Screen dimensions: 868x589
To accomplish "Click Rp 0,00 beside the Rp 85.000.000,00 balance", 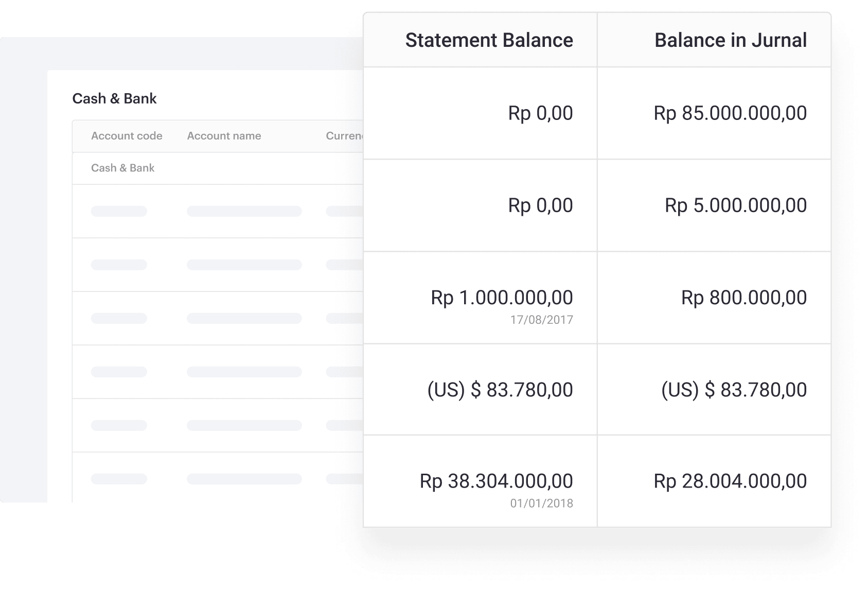I will (x=540, y=113).
